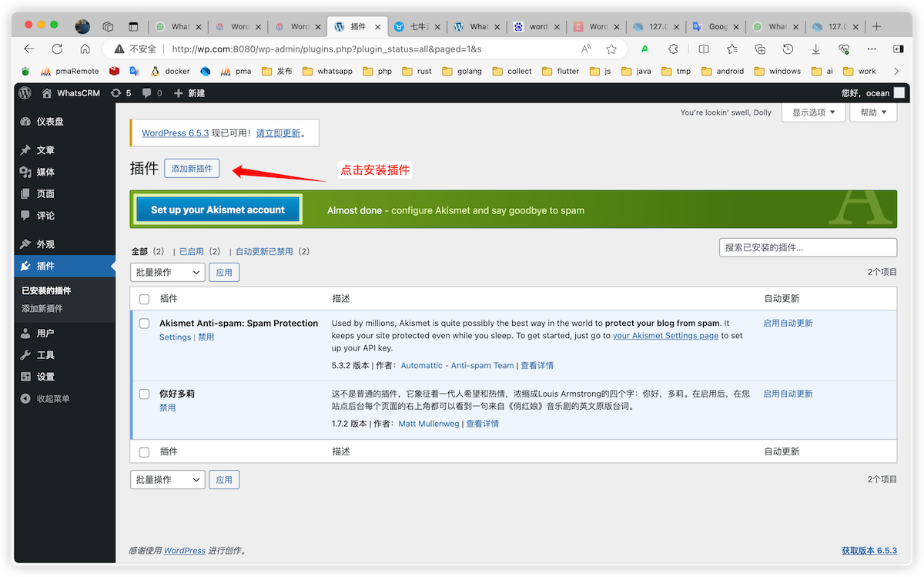Check select-all box in table footer
Screen dimensions: 924x577
pos(144,452)
